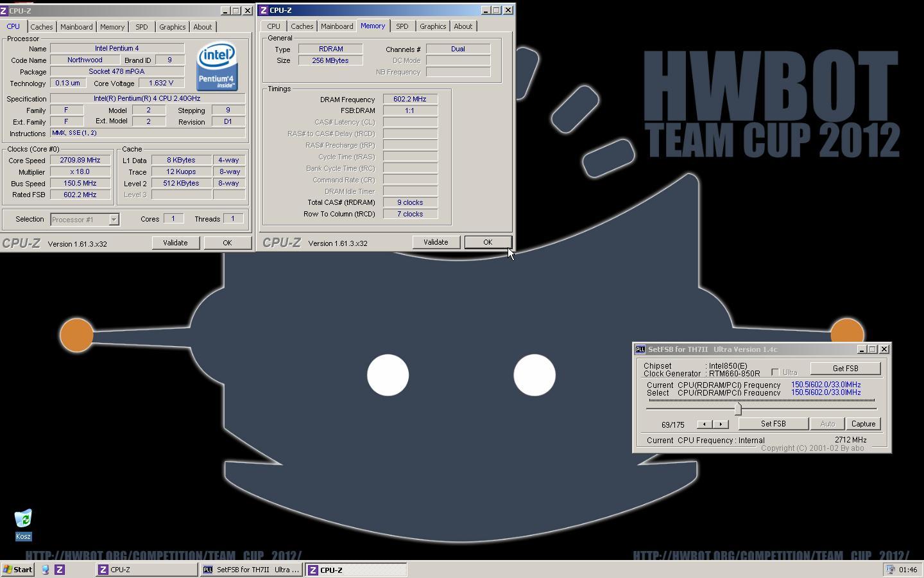
Task: Switch to CPU tab in right CPU-Z
Action: click(x=273, y=26)
